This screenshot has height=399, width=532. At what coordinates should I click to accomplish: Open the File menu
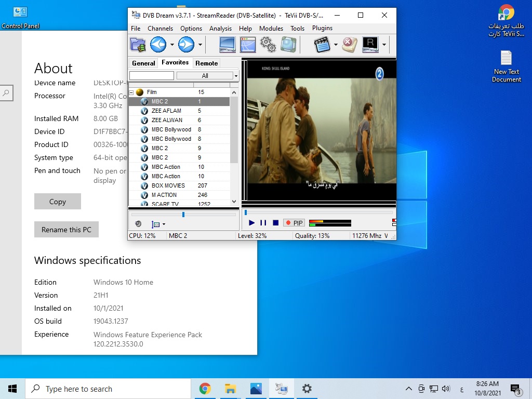(x=136, y=29)
